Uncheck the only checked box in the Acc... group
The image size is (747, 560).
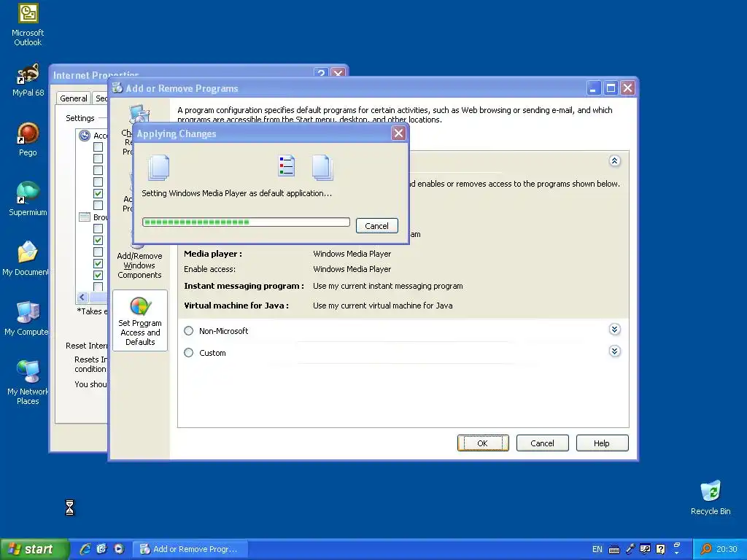[x=98, y=193]
